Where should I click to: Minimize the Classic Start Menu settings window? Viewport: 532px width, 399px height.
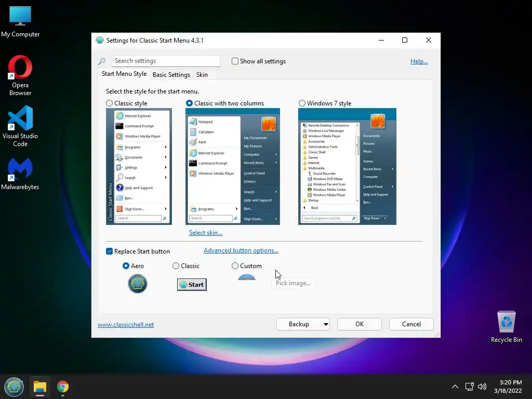(x=381, y=41)
